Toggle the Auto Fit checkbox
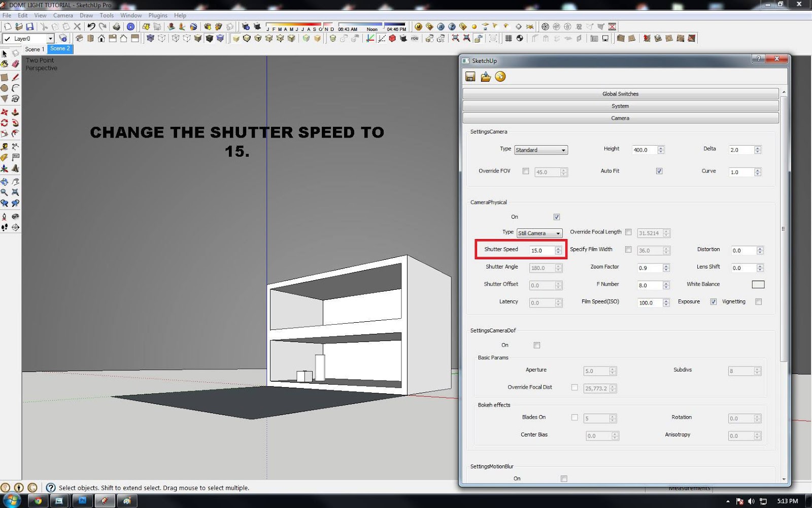 pos(659,172)
